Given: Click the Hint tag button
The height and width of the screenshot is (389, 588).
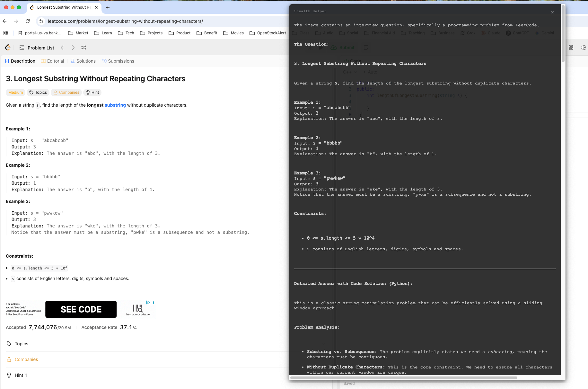Looking at the screenshot, I should tap(92, 93).
